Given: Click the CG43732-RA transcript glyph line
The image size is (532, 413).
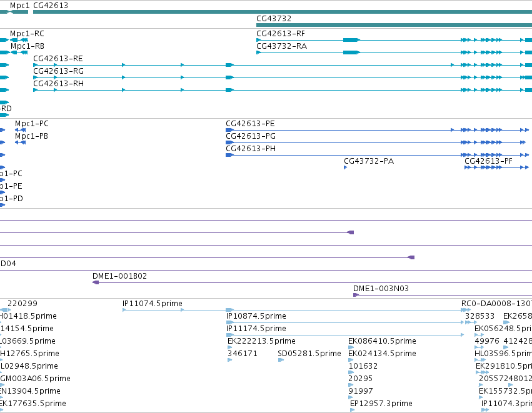Looking at the screenshot, I should tap(394, 52).
